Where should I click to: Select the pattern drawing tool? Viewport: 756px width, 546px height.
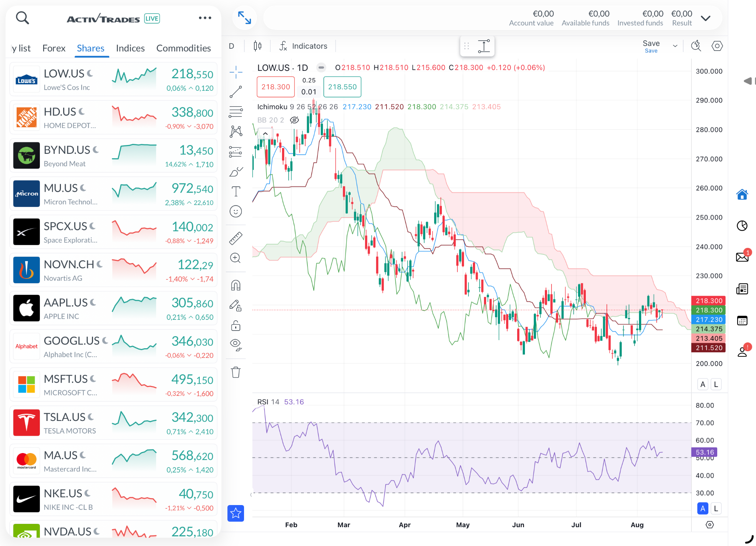(x=236, y=132)
